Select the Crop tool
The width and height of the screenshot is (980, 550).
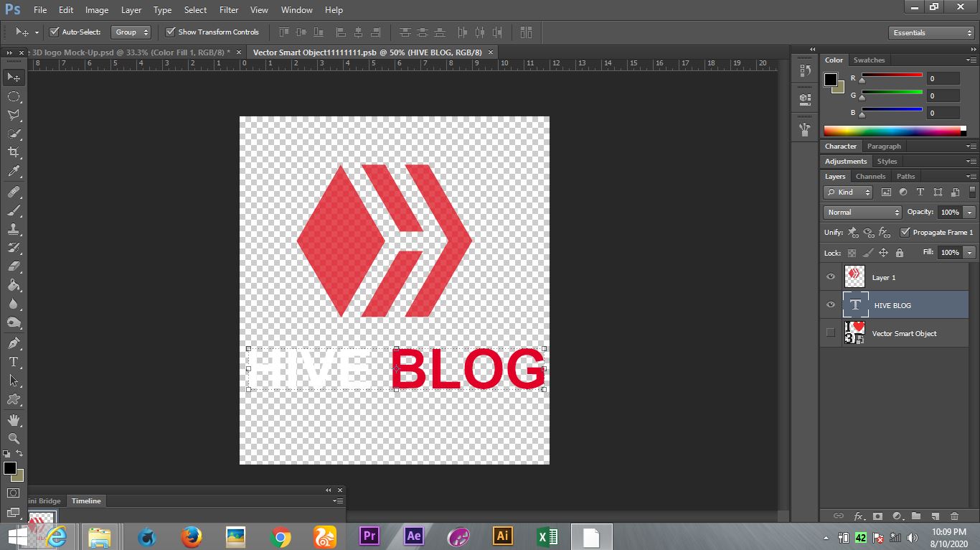click(14, 152)
